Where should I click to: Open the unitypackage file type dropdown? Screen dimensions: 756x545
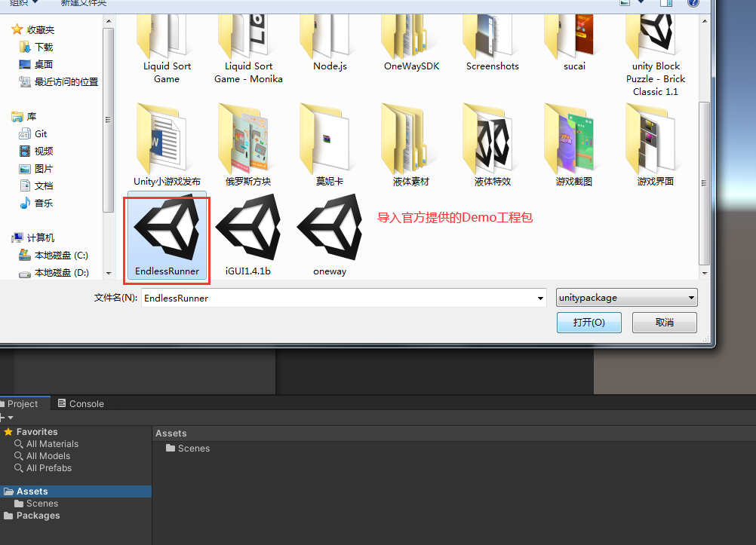coord(626,298)
